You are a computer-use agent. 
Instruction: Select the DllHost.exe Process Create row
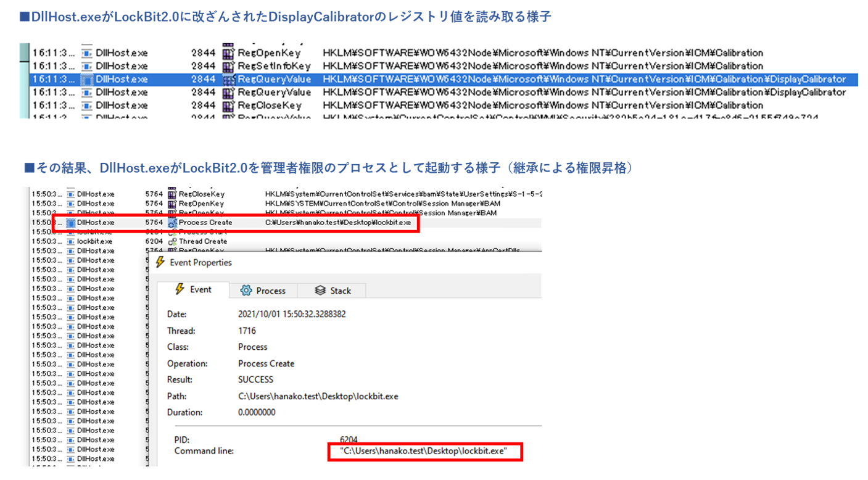tap(234, 222)
